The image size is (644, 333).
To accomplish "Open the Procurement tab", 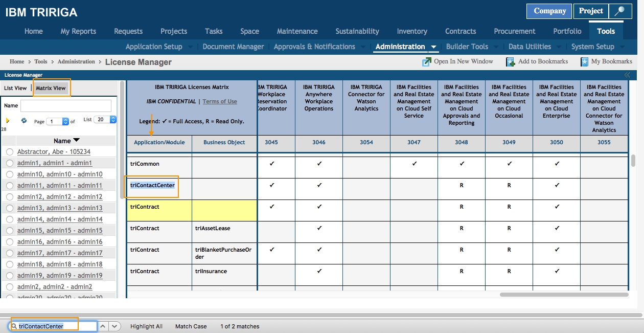I will 515,31.
